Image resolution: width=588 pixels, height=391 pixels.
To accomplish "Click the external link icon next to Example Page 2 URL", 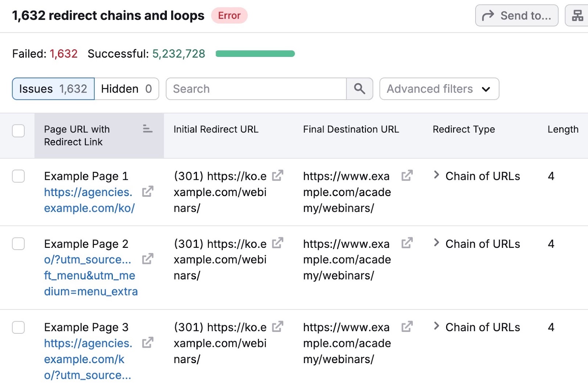I will pyautogui.click(x=148, y=259).
